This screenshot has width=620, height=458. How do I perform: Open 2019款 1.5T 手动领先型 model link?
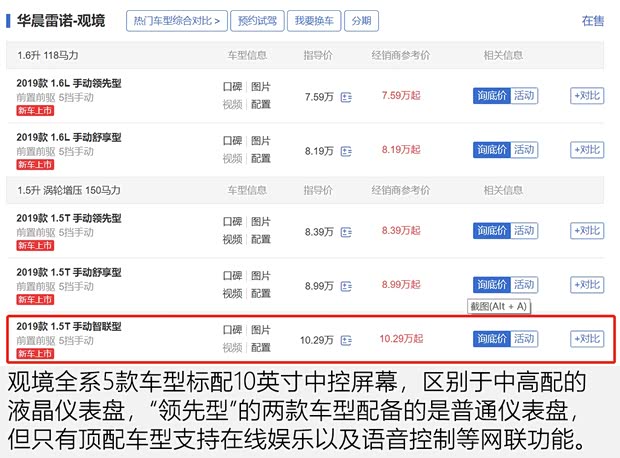(69, 218)
